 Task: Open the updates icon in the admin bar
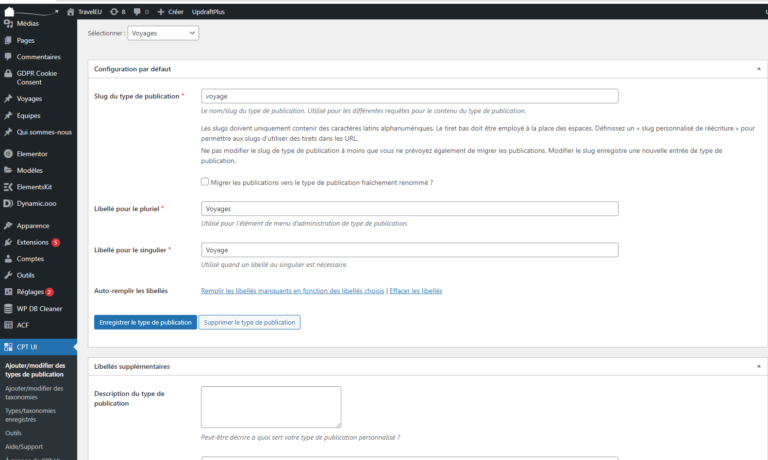(112, 11)
